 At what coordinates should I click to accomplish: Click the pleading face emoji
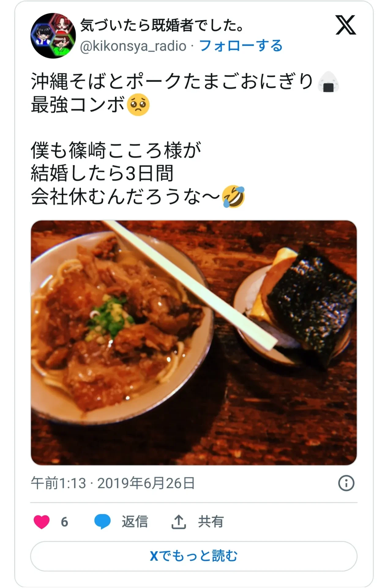pyautogui.click(x=138, y=105)
